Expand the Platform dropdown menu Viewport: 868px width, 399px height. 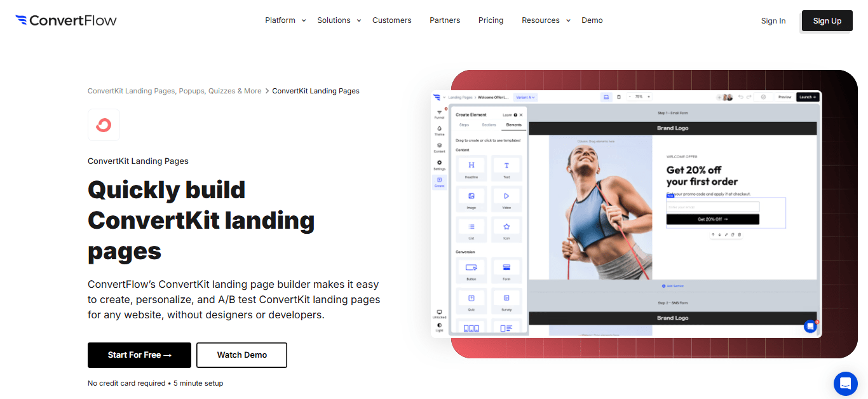point(285,20)
